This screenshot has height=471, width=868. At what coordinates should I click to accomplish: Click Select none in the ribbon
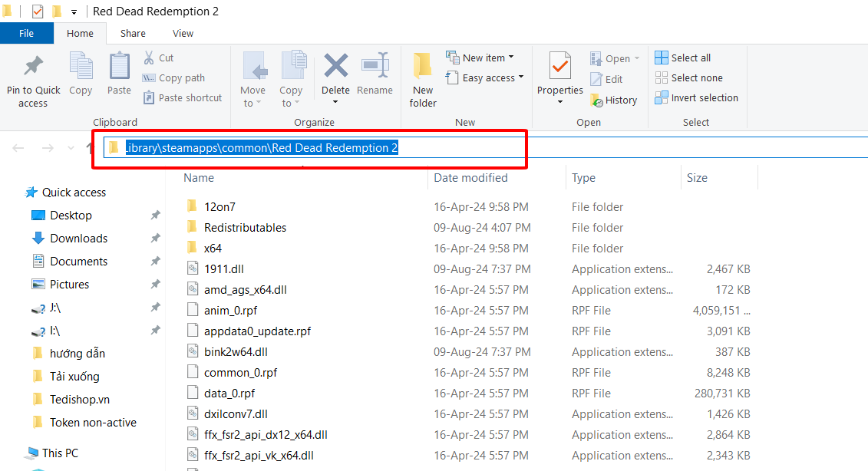point(688,77)
